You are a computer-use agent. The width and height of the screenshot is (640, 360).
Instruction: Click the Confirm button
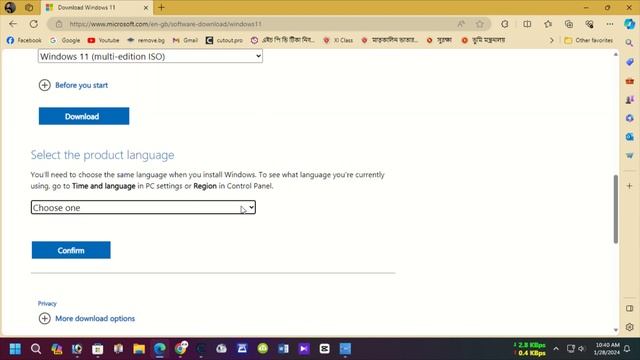(71, 250)
